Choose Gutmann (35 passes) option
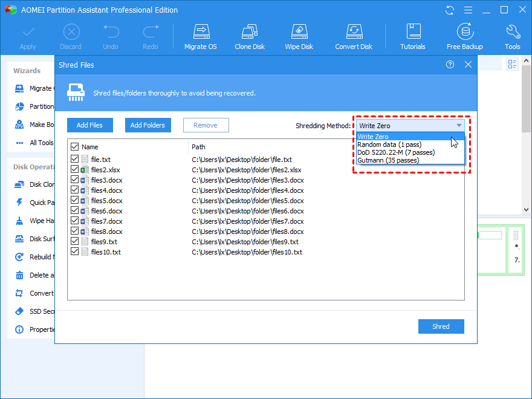The height and width of the screenshot is (399, 532). tap(410, 160)
